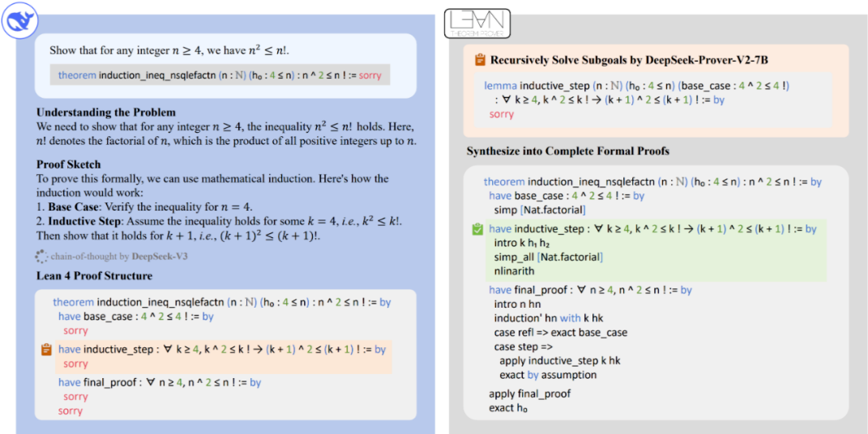Click 'case step =>' line
This screenshot has height=434, width=868.
[523, 347]
